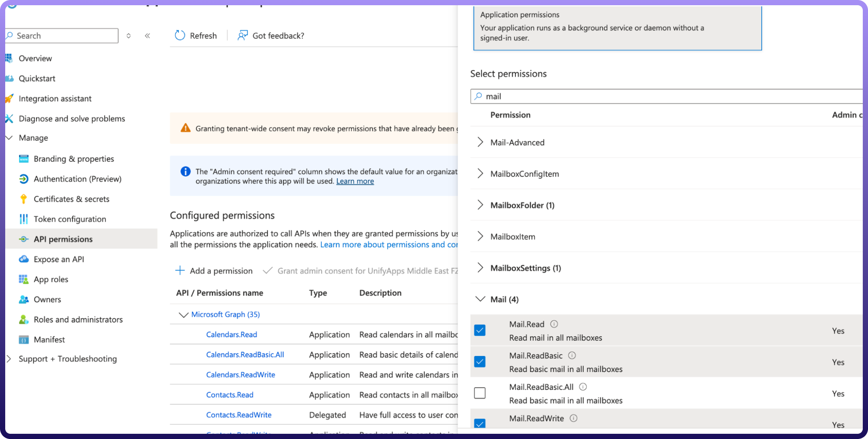Click the Description column header
The image size is (868, 439).
(380, 293)
